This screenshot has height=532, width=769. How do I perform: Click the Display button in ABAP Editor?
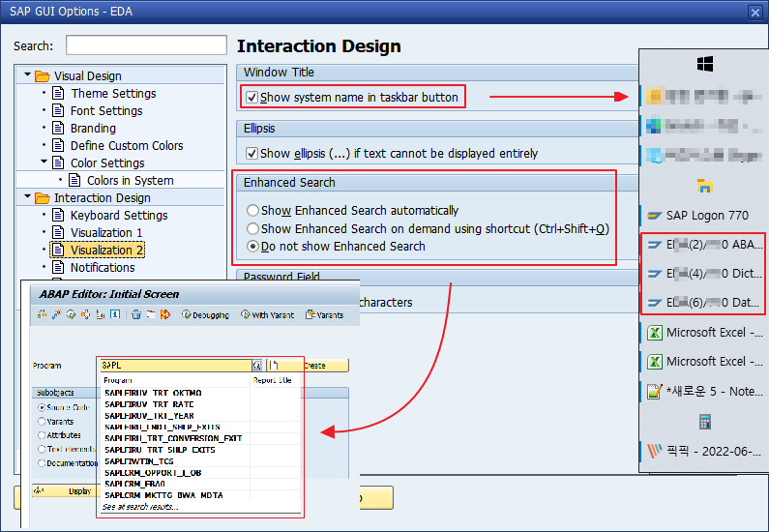pyautogui.click(x=64, y=490)
